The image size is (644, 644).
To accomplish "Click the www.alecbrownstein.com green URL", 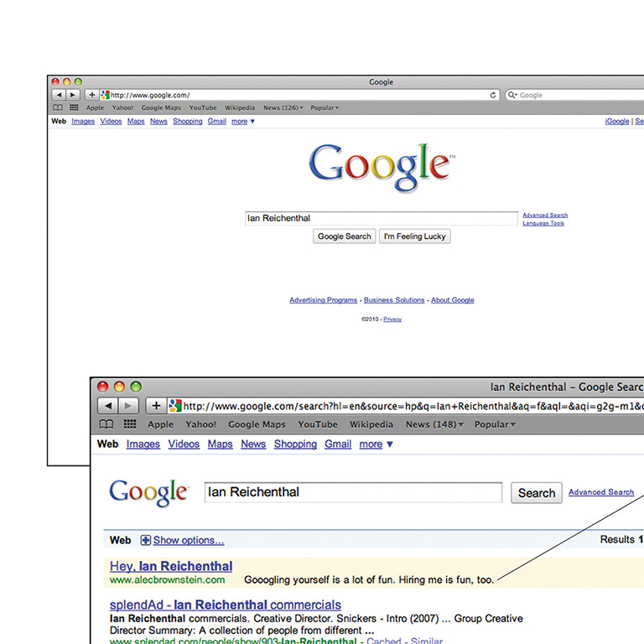I will pos(167,579).
